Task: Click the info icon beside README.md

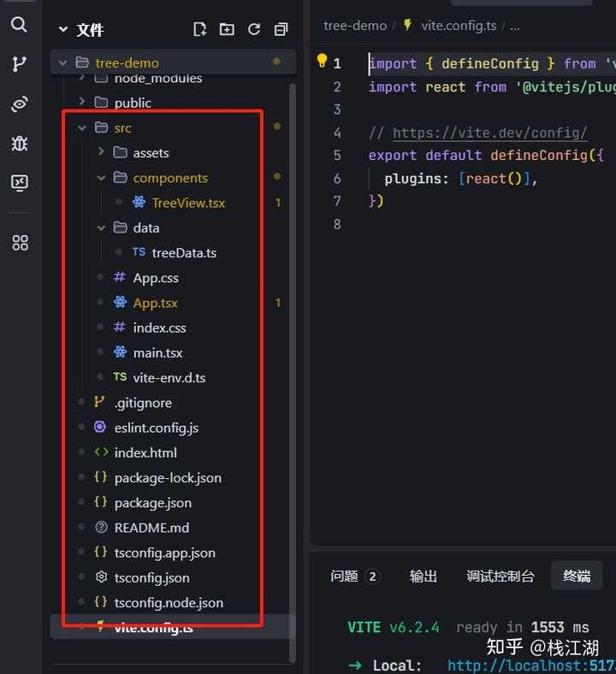Action: click(x=101, y=527)
